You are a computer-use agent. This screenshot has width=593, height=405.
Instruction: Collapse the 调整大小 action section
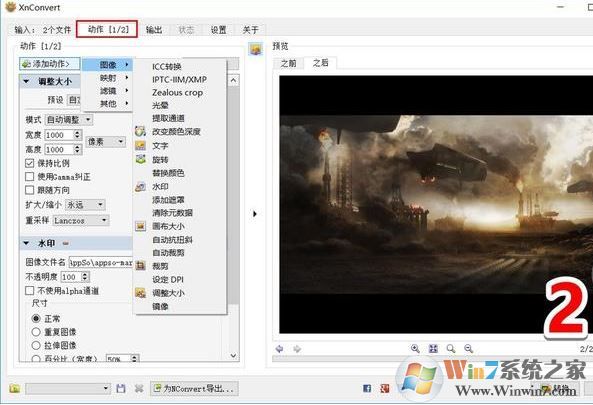click(26, 81)
